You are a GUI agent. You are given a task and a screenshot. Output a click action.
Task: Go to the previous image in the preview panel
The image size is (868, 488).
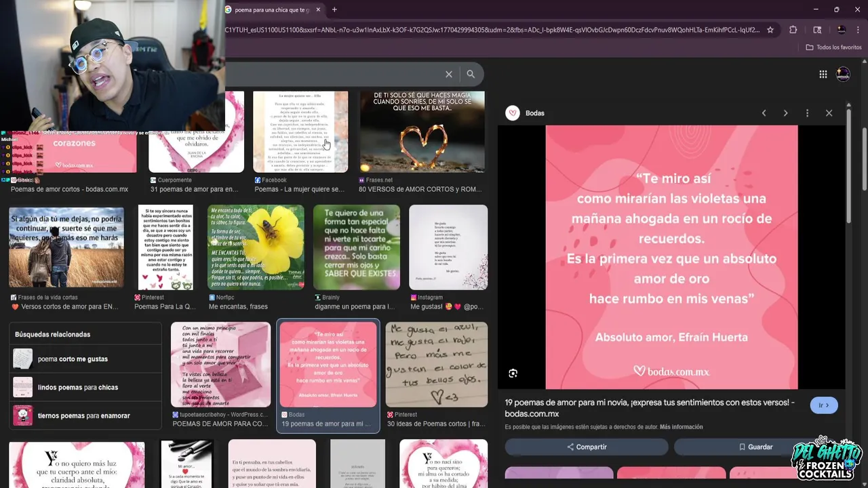[x=764, y=113]
